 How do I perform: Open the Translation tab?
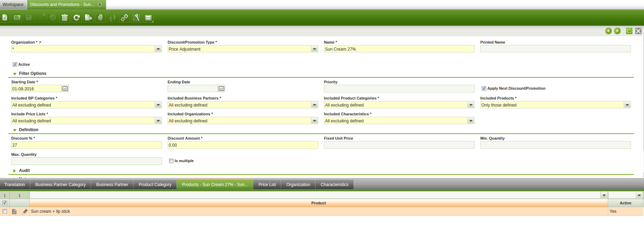(15, 185)
